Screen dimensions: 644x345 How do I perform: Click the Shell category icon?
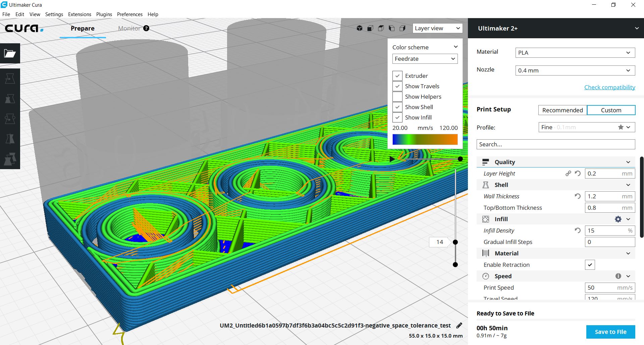click(x=485, y=185)
